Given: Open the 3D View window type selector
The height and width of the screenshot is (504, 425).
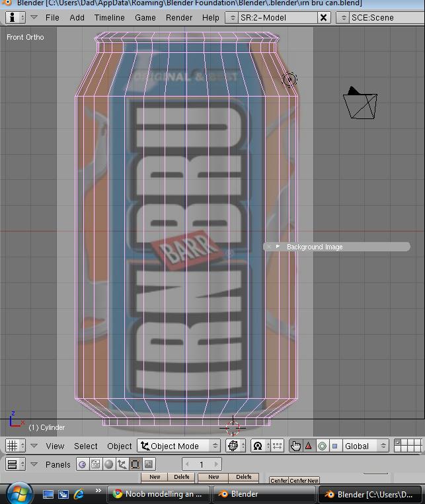Looking at the screenshot, I should (x=15, y=446).
